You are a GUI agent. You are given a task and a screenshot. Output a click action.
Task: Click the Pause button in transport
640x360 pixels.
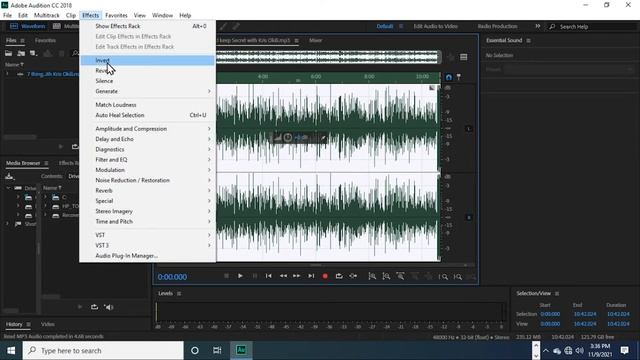tap(255, 276)
